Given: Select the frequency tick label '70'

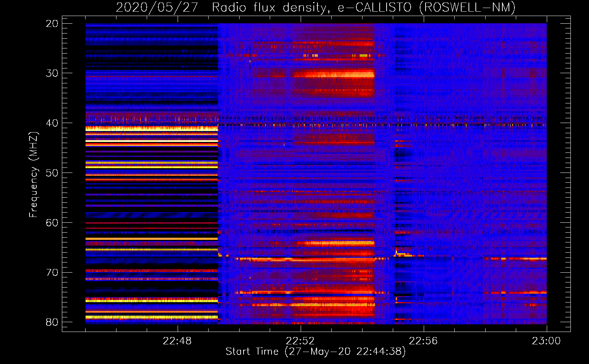Looking at the screenshot, I should coord(52,273).
